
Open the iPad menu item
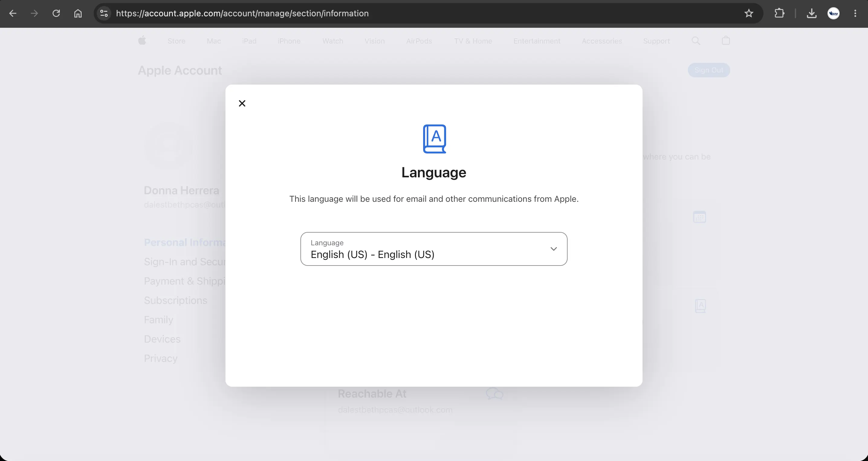click(249, 41)
